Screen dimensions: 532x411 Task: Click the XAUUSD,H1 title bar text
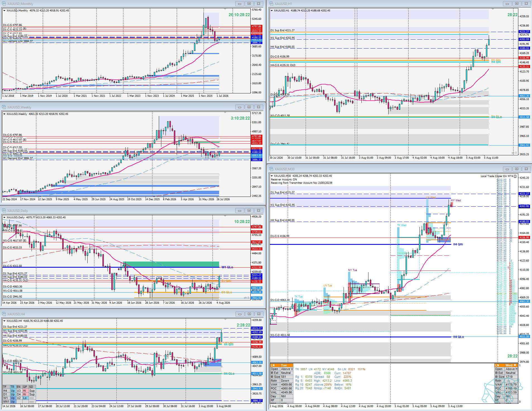tap(283, 4)
